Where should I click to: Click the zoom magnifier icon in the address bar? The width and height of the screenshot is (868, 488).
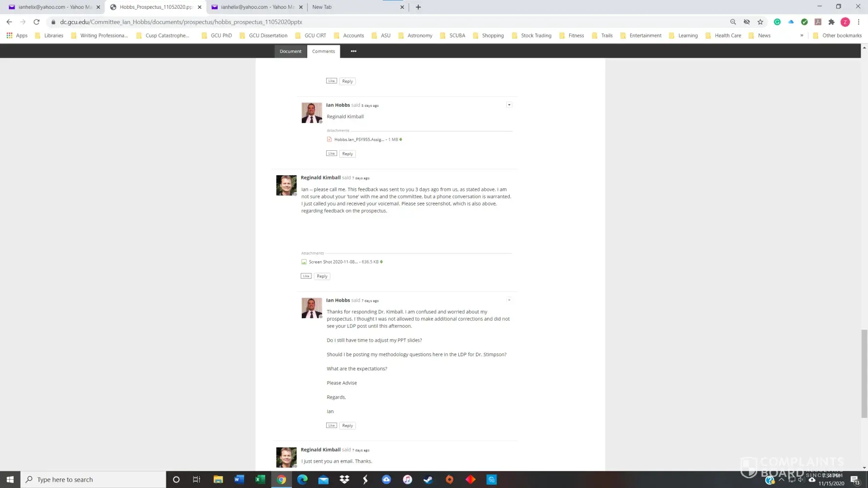[x=733, y=22]
